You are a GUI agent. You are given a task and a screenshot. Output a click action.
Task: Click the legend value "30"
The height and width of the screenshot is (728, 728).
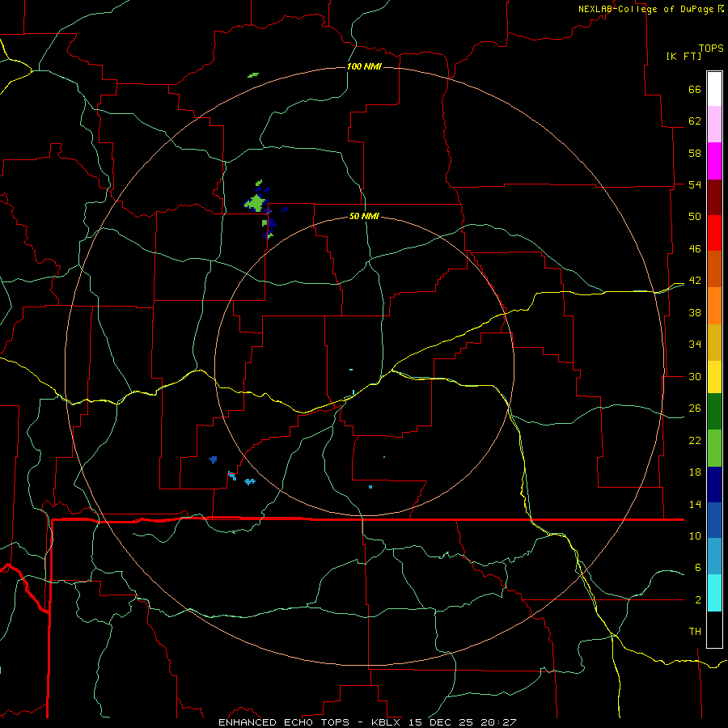pyautogui.click(x=695, y=376)
